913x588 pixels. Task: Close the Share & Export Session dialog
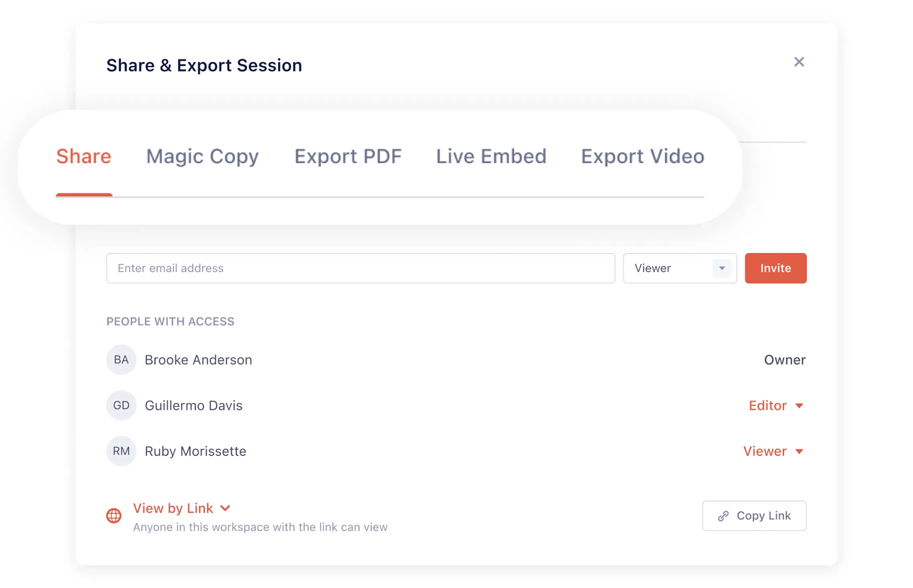799,62
